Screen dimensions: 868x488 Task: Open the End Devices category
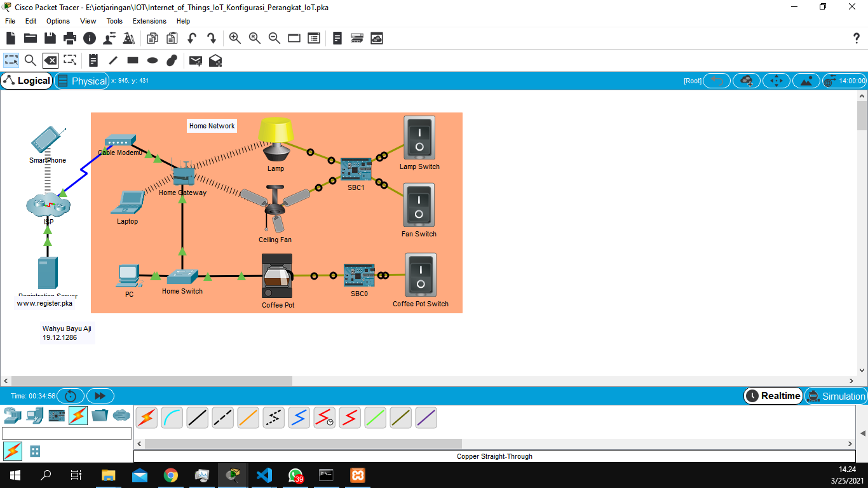34,417
